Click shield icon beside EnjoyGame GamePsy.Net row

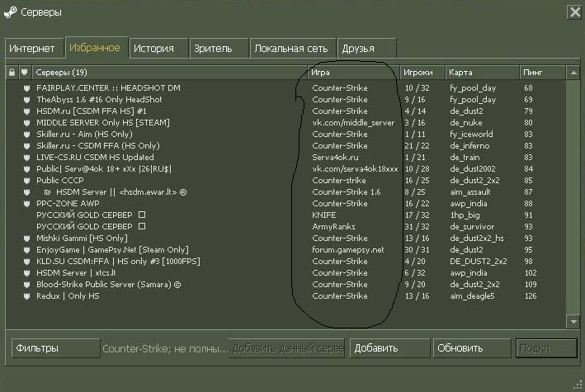(x=26, y=250)
